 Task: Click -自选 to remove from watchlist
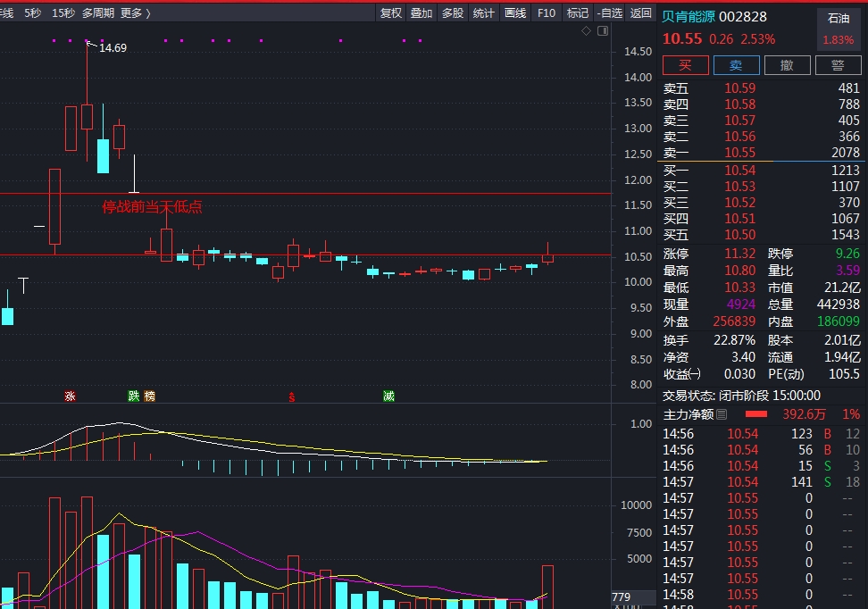click(610, 13)
